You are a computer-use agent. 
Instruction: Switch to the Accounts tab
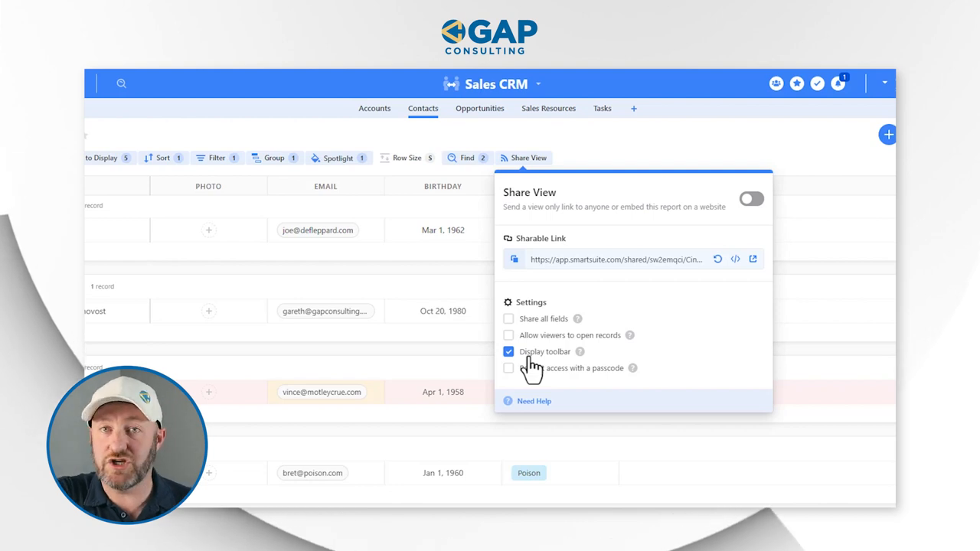click(x=374, y=109)
